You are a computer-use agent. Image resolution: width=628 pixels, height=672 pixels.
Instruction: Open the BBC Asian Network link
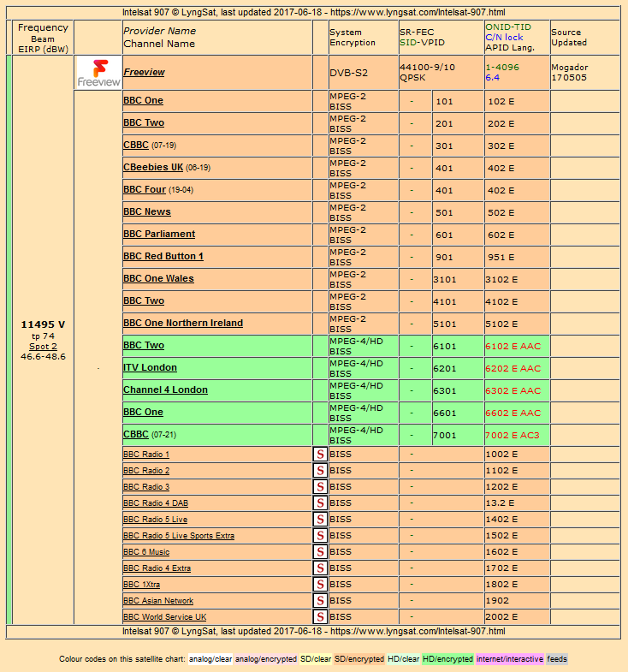tap(158, 601)
